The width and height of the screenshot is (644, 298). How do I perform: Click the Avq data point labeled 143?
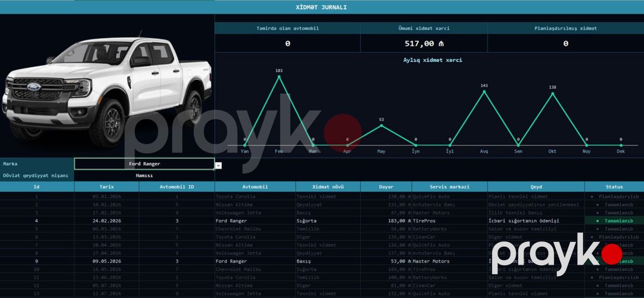(x=484, y=92)
